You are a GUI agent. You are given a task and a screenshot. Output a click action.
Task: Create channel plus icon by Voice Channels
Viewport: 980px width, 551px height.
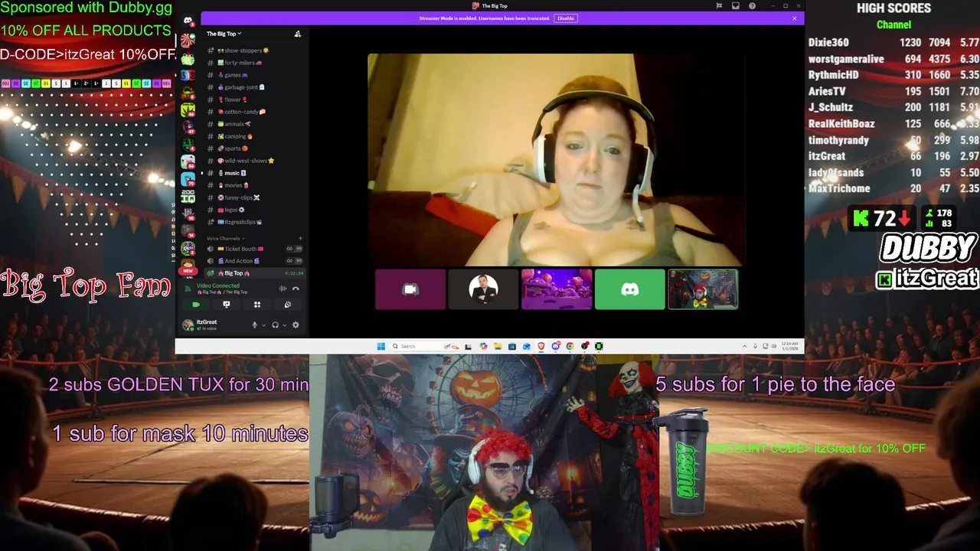300,238
